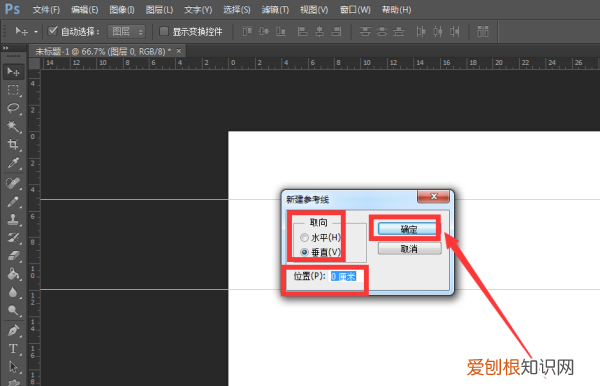
Task: Click distribute top edges icon
Action: (365, 31)
